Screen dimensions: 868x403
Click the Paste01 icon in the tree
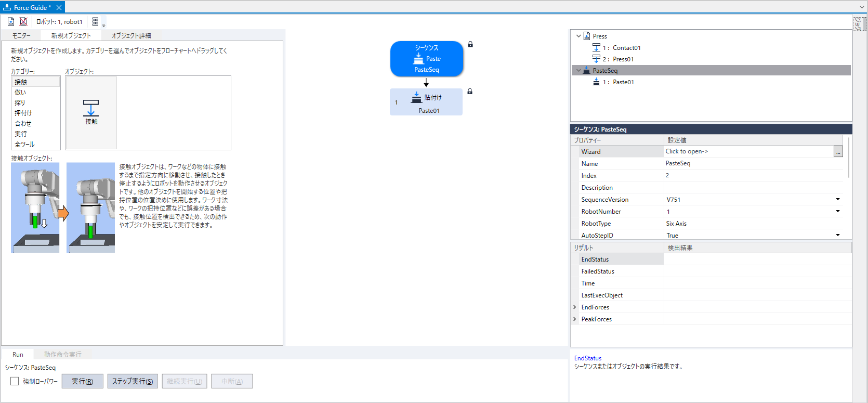596,82
